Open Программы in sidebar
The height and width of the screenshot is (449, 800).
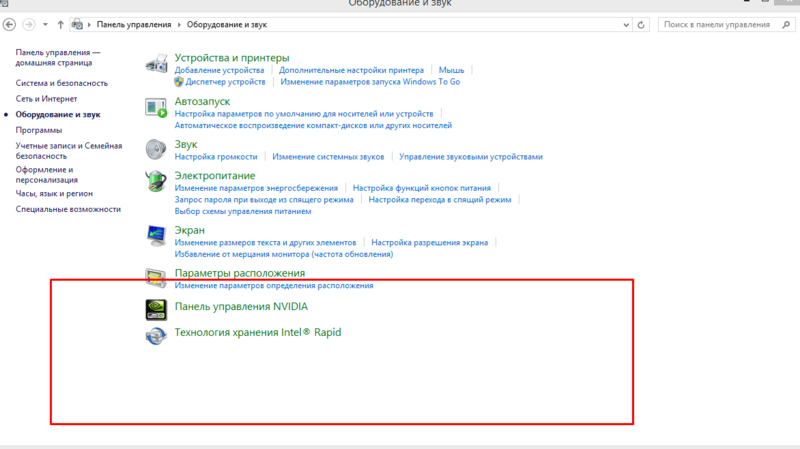click(39, 130)
